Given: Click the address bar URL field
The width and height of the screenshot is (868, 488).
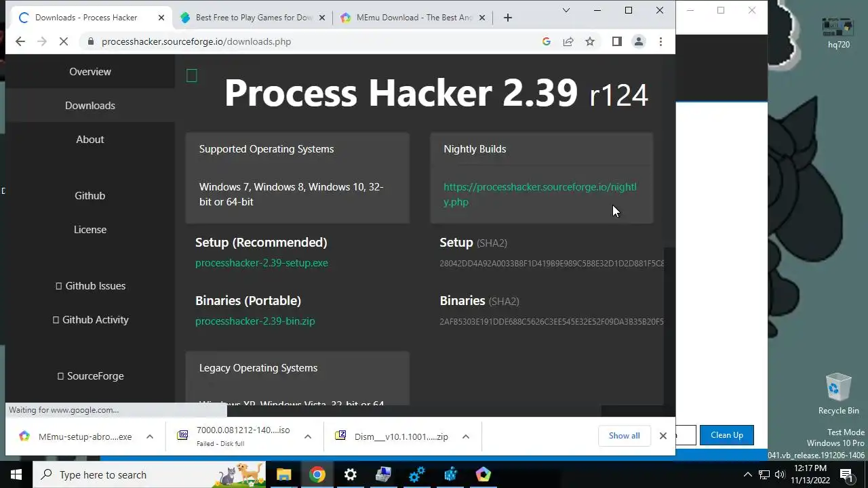Looking at the screenshot, I should (312, 41).
